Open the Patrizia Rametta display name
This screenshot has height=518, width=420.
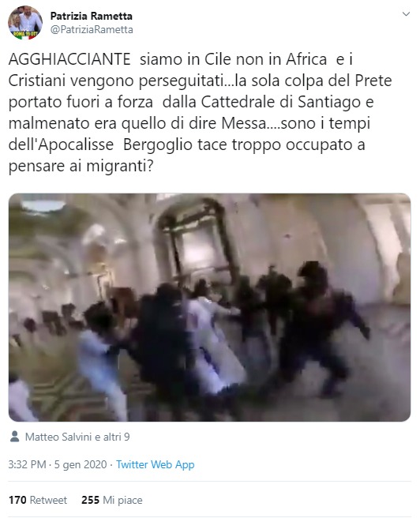92,16
